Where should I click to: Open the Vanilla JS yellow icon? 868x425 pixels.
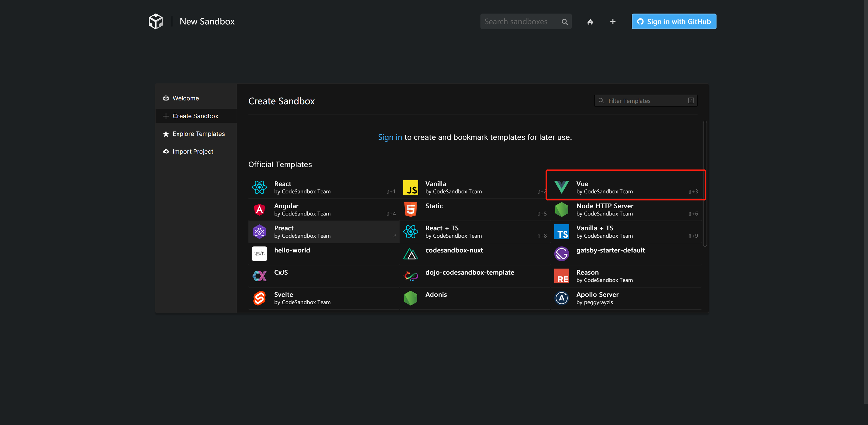pos(410,187)
